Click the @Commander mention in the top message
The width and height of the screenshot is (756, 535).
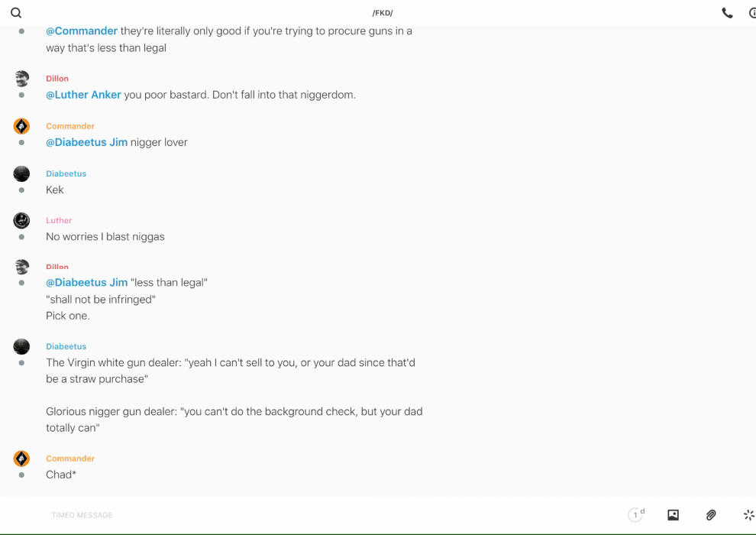click(82, 31)
